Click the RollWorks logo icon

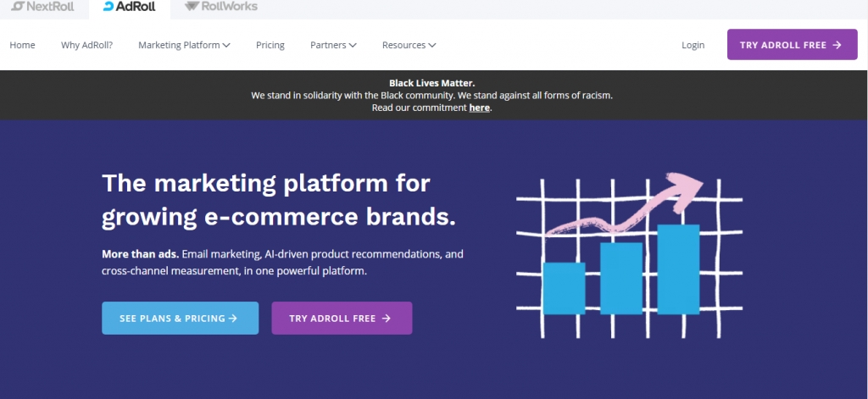pos(192,7)
